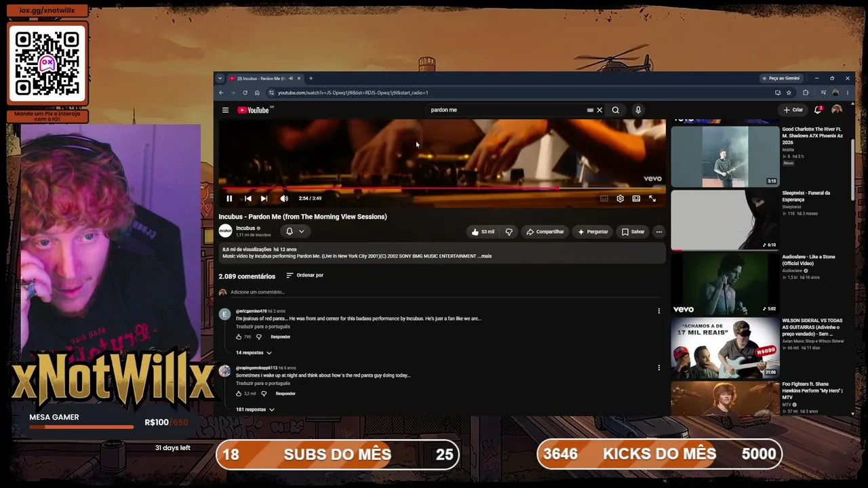868x488 pixels.
Task: Open the Good Charlotte The River thumbnail
Action: point(725,156)
